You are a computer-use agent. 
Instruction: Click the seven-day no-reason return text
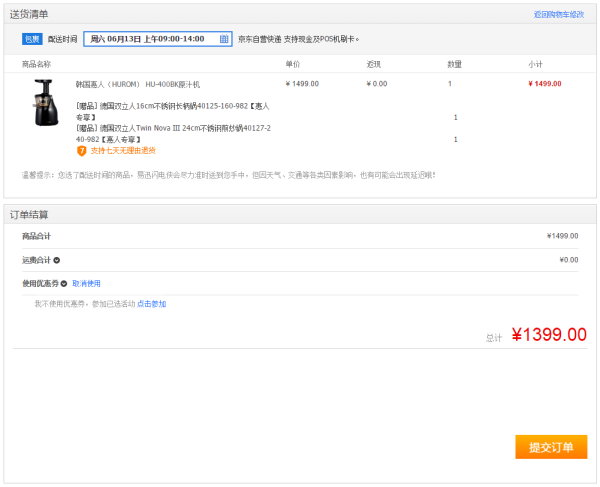click(x=123, y=151)
